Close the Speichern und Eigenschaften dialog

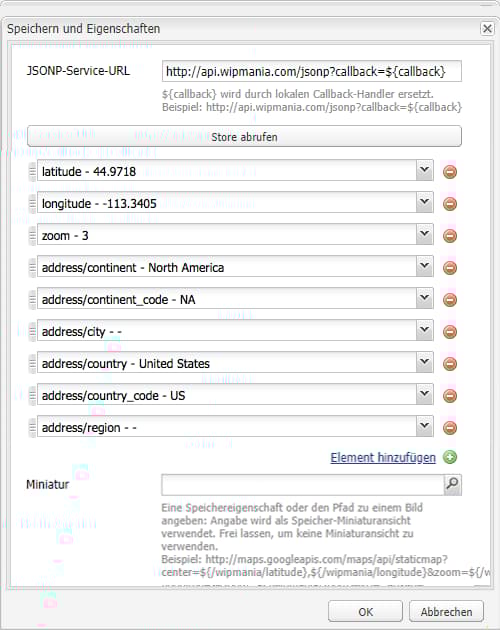(487, 29)
